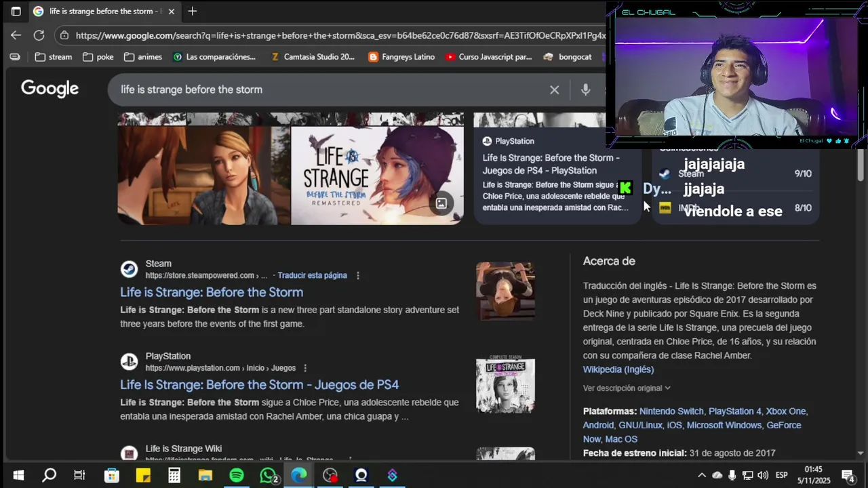Open 'Fangreys Latino' bookmark
This screenshot has height=488, width=868.
(401, 57)
